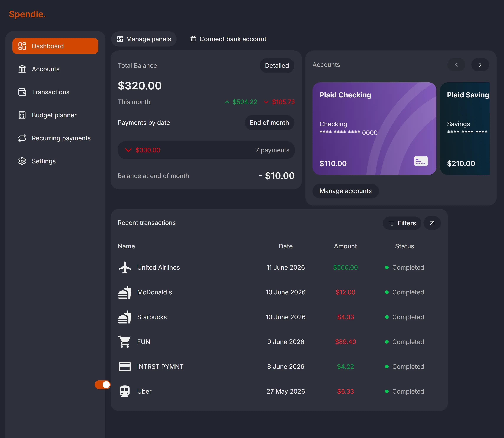Select the Plaid Saving card
The height and width of the screenshot is (438, 504).
(465, 129)
